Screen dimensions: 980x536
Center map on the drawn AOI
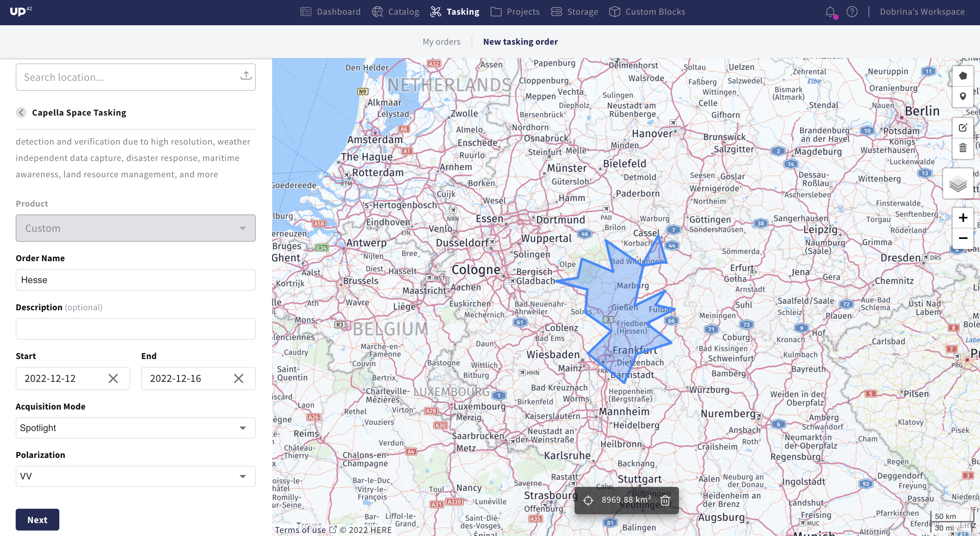tap(588, 501)
